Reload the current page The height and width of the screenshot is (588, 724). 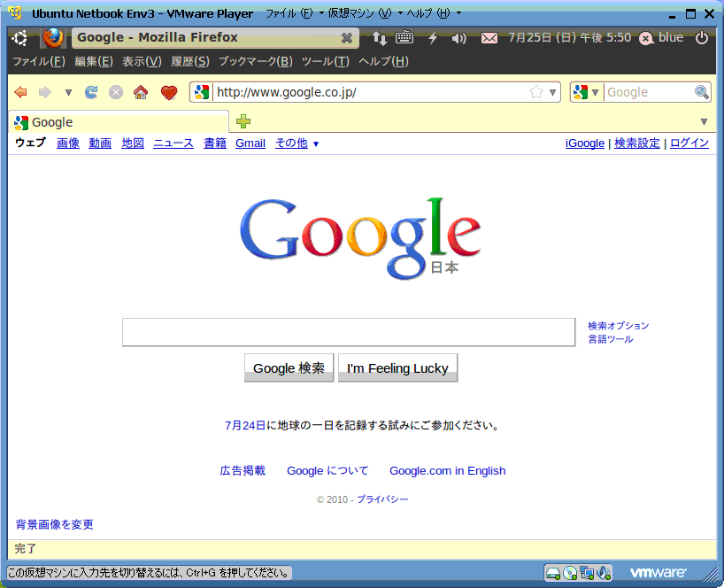pyautogui.click(x=91, y=92)
